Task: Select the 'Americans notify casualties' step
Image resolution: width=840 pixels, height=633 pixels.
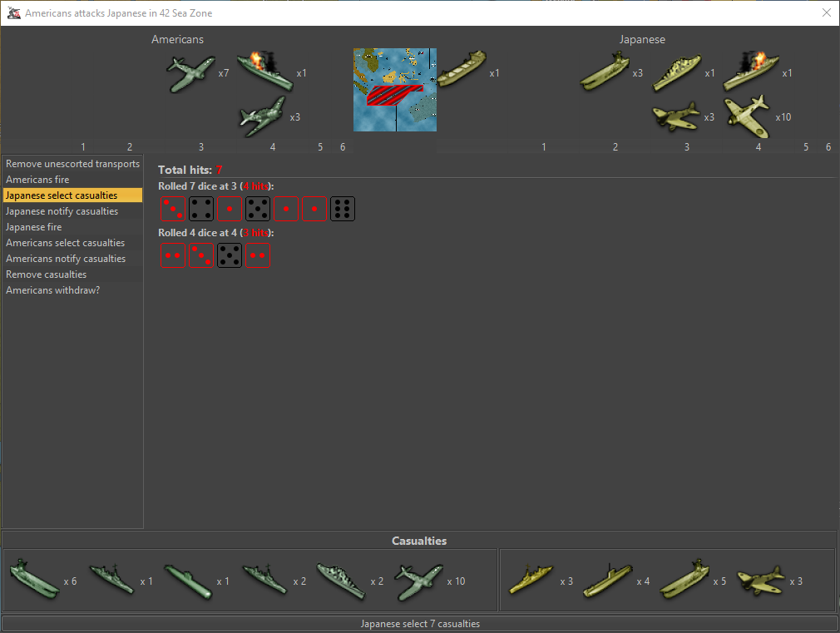Action: (x=73, y=259)
